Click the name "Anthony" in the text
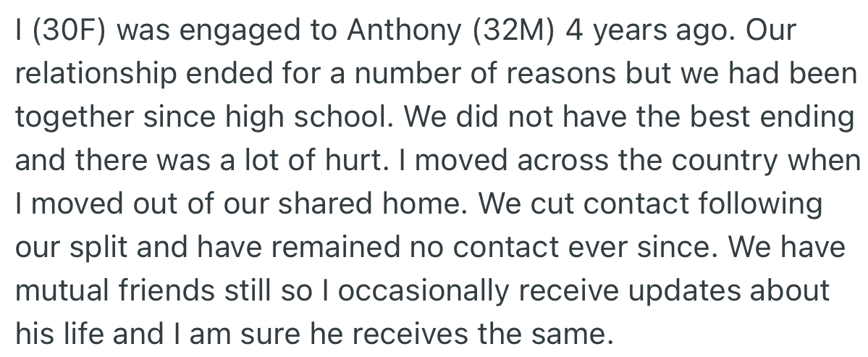Image resolution: width=868 pixels, height=357 pixels. pyautogui.click(x=407, y=33)
